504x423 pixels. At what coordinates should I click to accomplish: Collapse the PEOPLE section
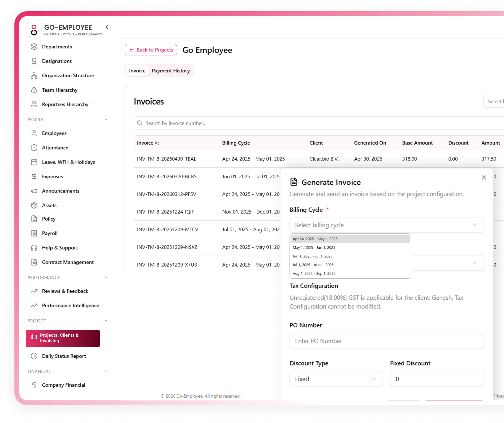click(x=106, y=120)
